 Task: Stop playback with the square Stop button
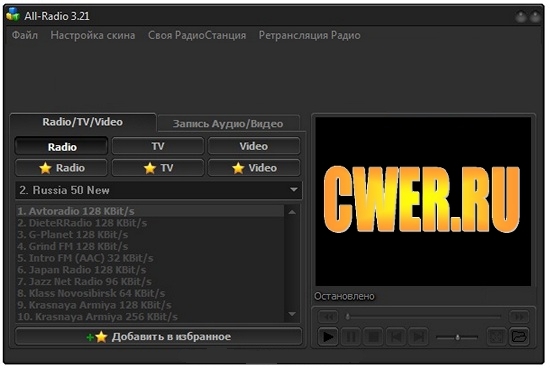click(373, 337)
